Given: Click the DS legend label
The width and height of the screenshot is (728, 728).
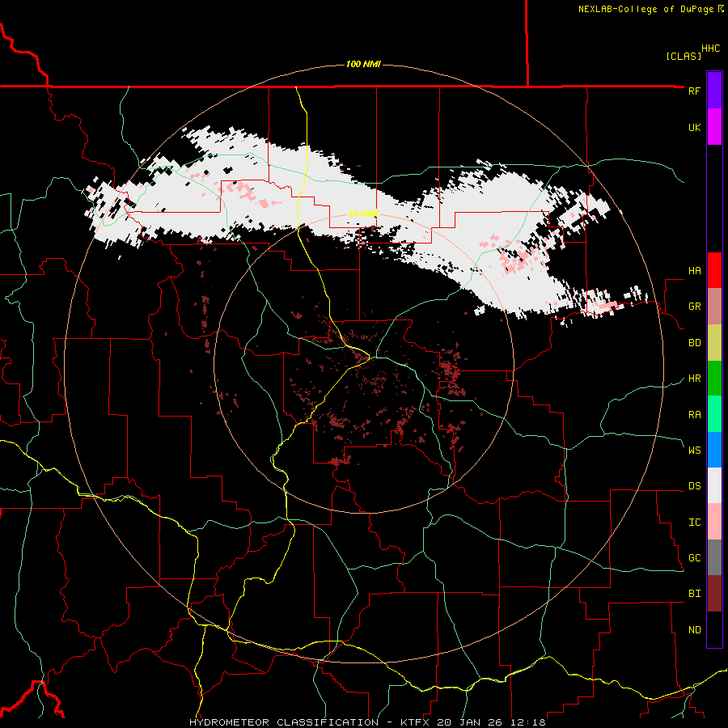Looking at the screenshot, I should coord(694,485).
